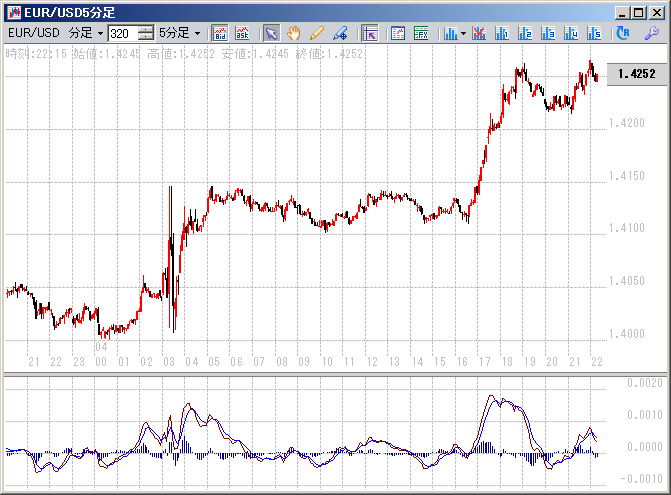The image size is (671, 495).
Task: Open settings with the wrench icon
Action: (x=652, y=33)
